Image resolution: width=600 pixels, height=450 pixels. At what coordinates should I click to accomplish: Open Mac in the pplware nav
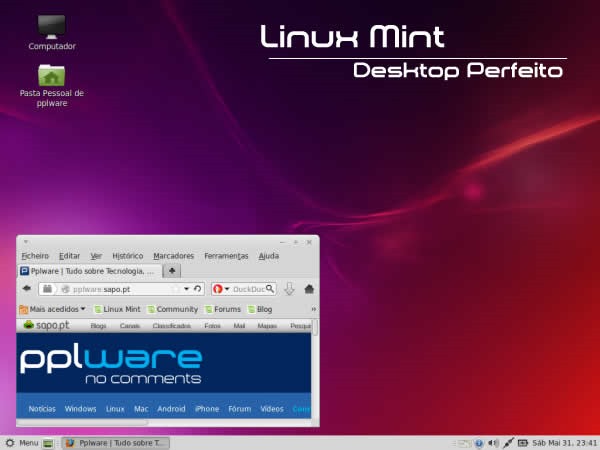(x=141, y=409)
